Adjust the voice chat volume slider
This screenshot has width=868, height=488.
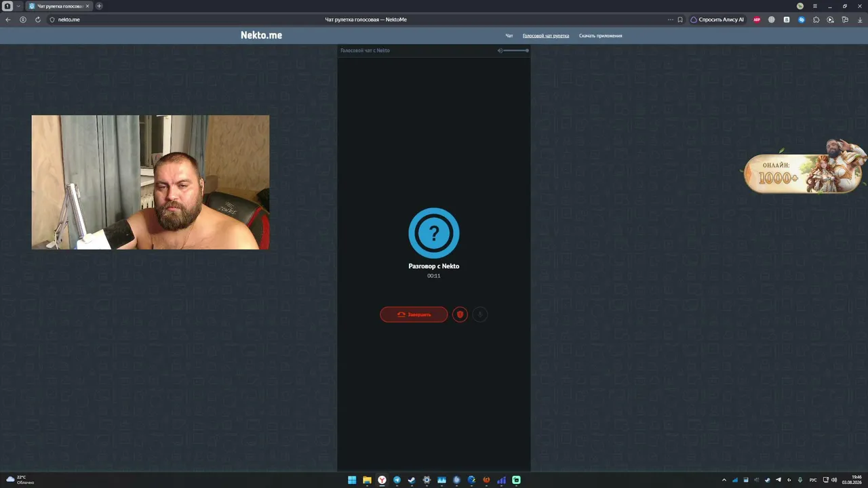[516, 50]
